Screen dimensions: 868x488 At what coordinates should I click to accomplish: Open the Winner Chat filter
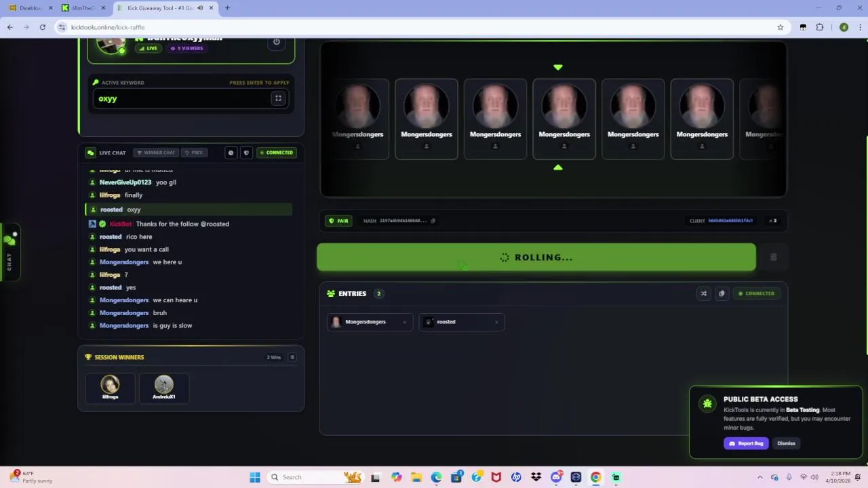click(156, 152)
